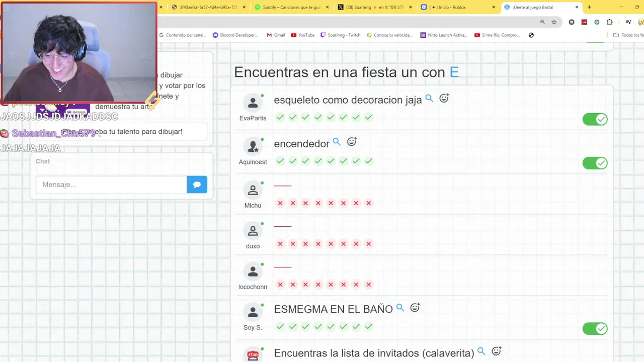Click duxo player avatar
Viewport: 644px width, 362px height.
(253, 231)
